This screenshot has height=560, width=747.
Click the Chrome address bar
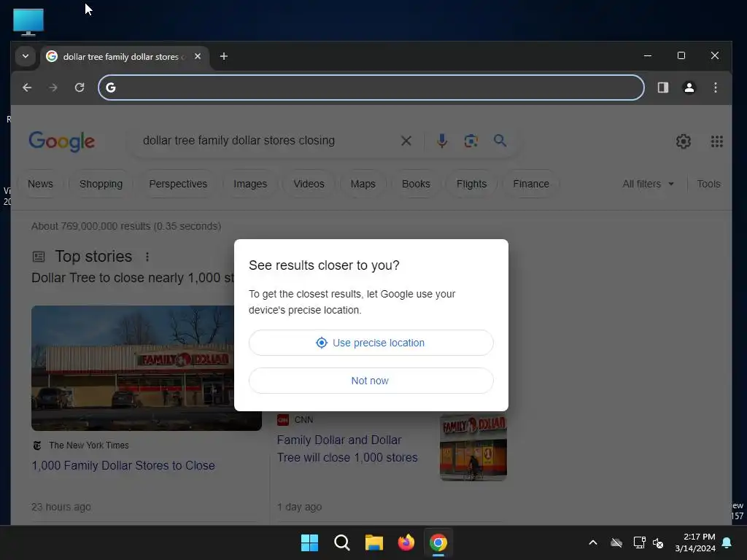point(371,87)
